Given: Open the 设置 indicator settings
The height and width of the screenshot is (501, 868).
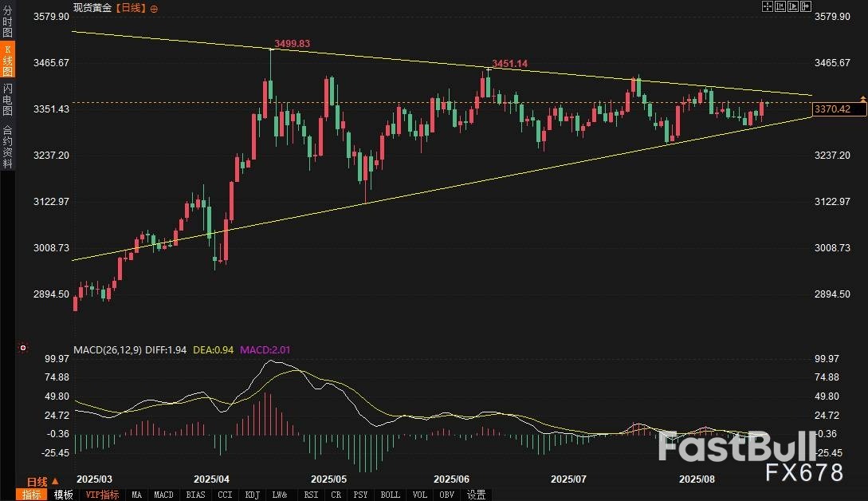Looking at the screenshot, I should (477, 495).
